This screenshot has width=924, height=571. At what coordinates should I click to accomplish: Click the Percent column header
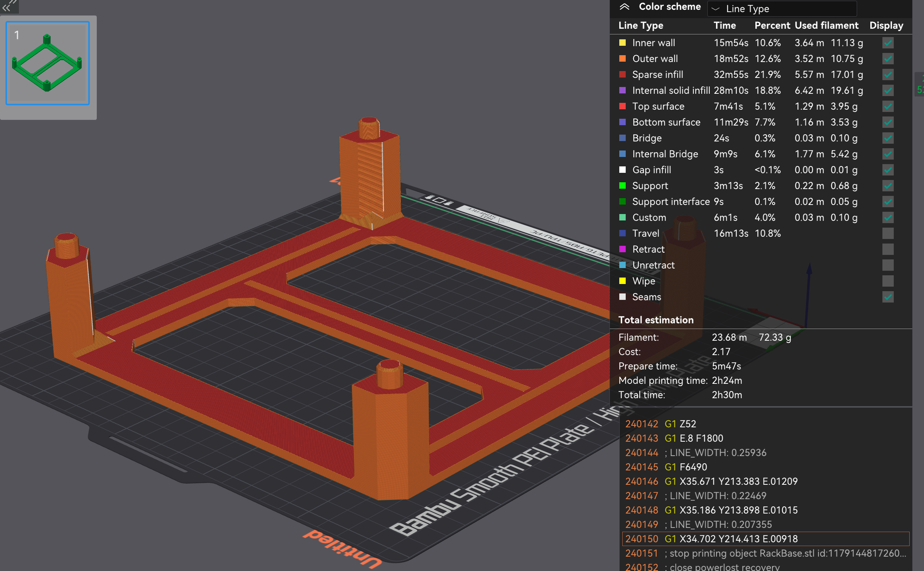(772, 25)
